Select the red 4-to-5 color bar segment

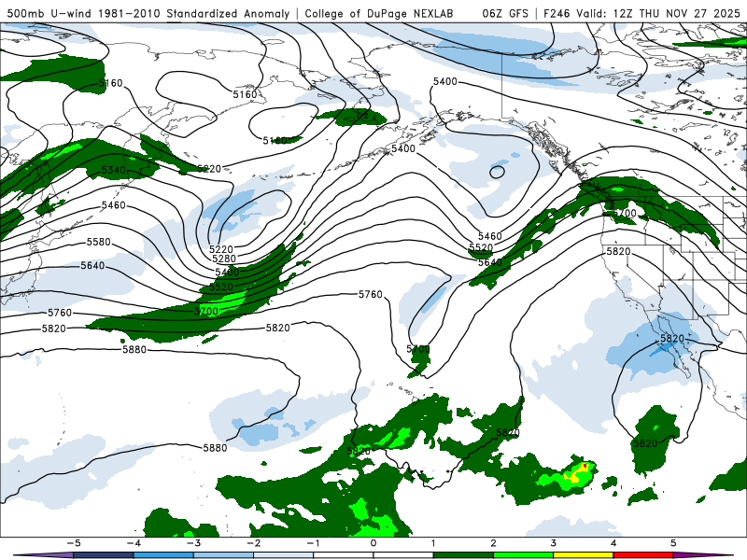(643, 555)
